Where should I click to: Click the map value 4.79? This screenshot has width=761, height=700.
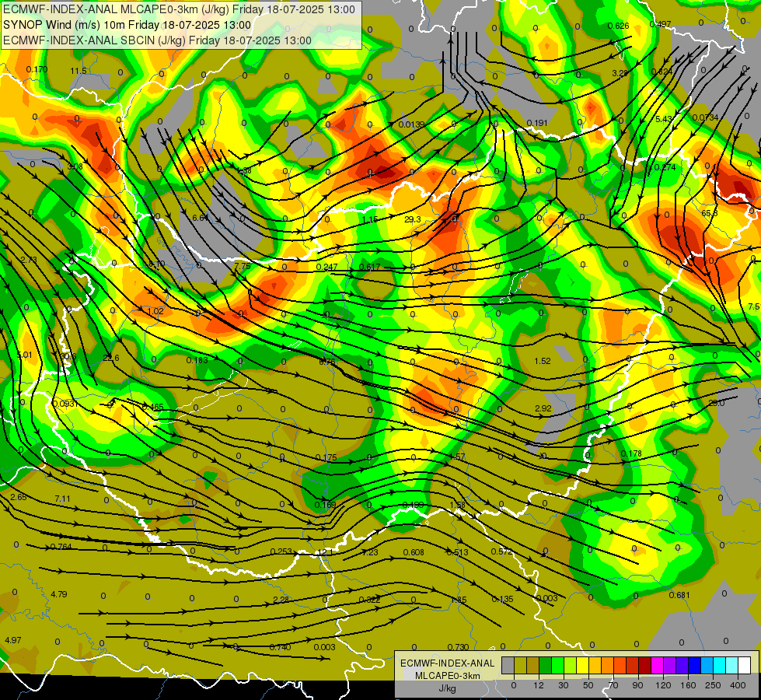click(x=59, y=594)
